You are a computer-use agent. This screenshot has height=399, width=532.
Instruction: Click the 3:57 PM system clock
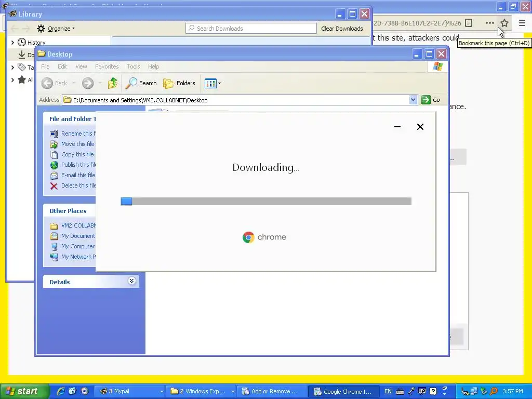[x=513, y=392]
